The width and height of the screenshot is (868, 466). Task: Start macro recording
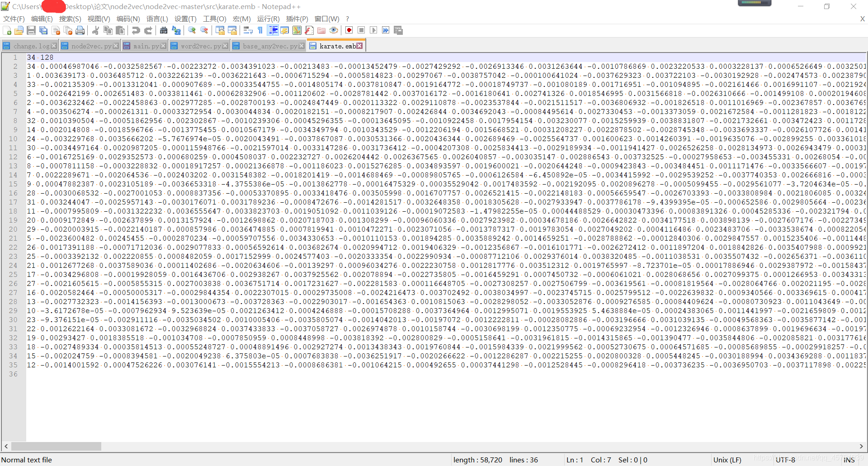click(x=349, y=30)
